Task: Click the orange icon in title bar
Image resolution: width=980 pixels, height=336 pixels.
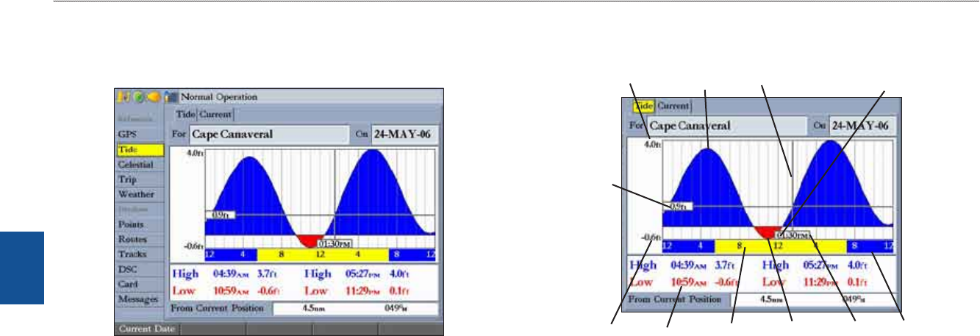Action: pos(151,96)
